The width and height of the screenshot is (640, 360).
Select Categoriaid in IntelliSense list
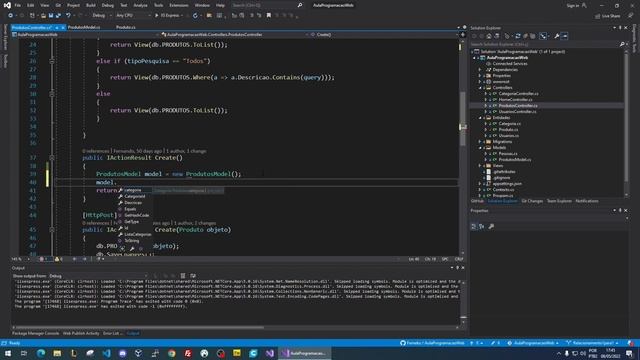click(135, 196)
